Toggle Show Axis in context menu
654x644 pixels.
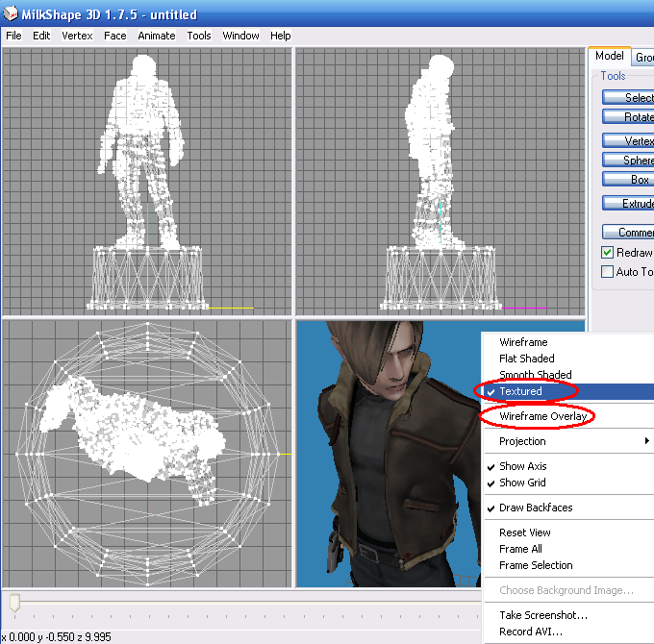click(x=523, y=466)
